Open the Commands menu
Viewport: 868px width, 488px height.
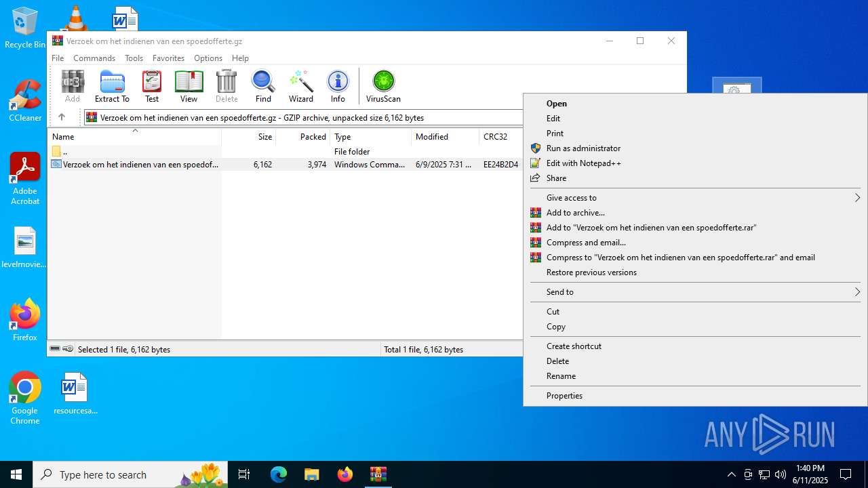(x=94, y=58)
